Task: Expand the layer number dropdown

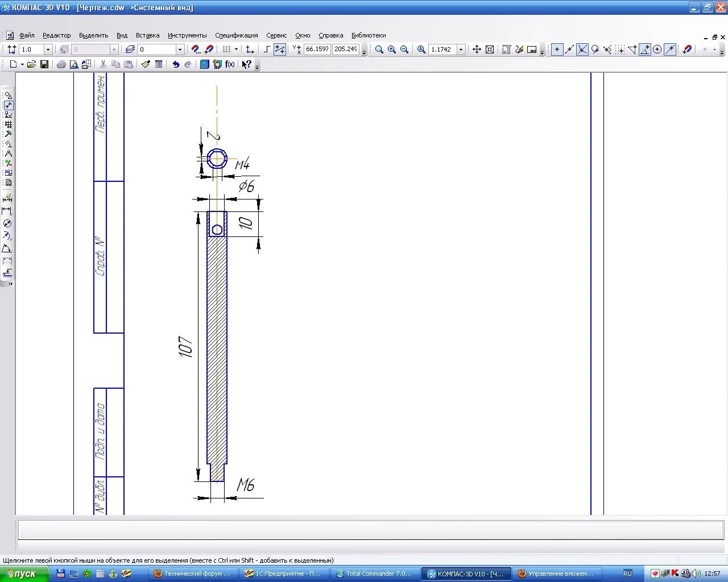Action: pyautogui.click(x=180, y=49)
